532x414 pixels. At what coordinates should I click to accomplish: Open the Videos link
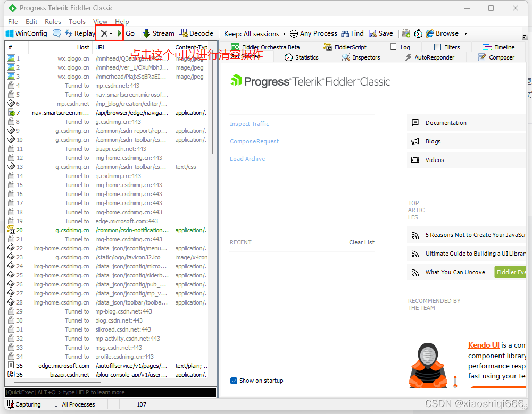(x=466, y=160)
